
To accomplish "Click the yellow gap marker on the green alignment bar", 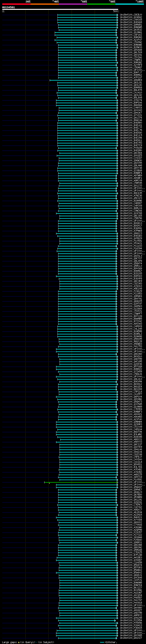I will (50, 483).
